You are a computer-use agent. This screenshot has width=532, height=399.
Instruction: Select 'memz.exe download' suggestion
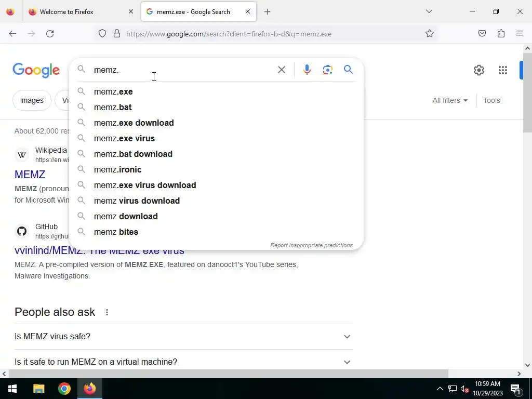(134, 123)
